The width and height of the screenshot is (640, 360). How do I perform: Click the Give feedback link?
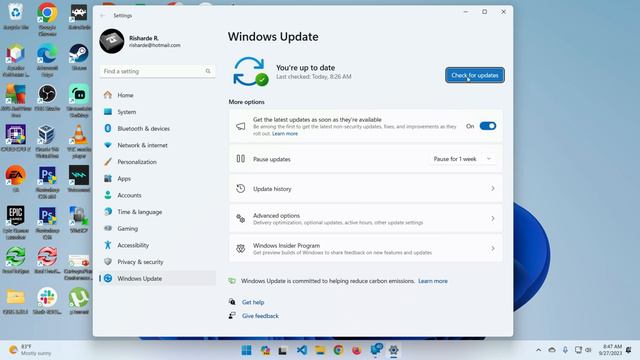point(260,316)
